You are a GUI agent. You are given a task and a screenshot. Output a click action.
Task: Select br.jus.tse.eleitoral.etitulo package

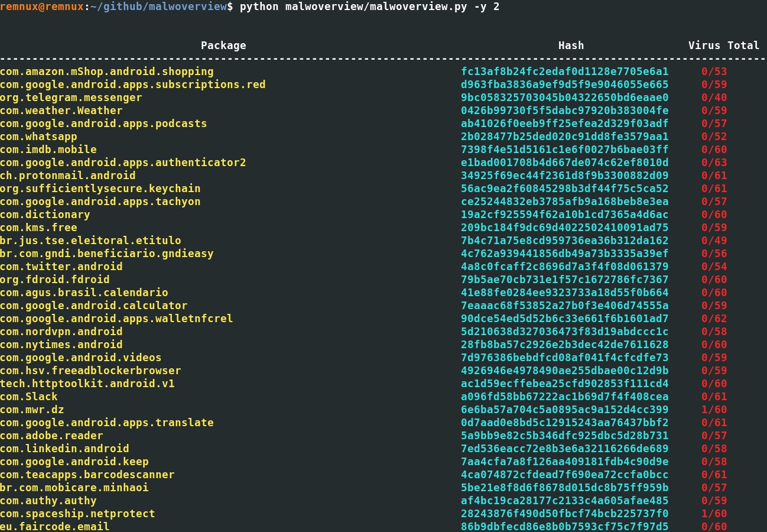(x=90, y=241)
